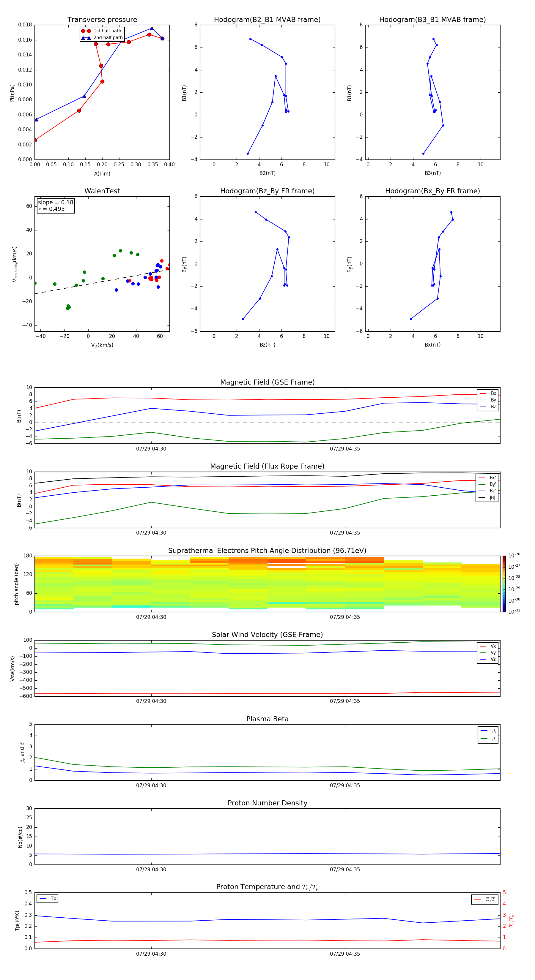
Task: Click "07/29 04:35" tick under Plasma Beta plot
Action: 345,785
